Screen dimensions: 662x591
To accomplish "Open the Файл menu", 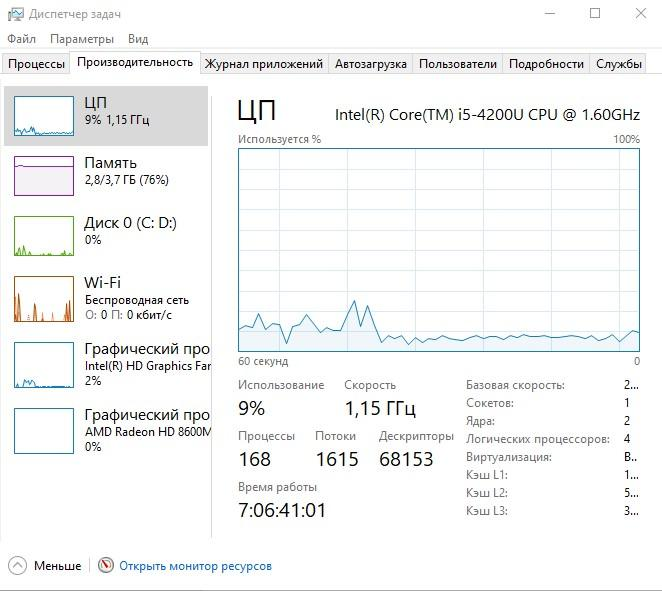I will 22,39.
